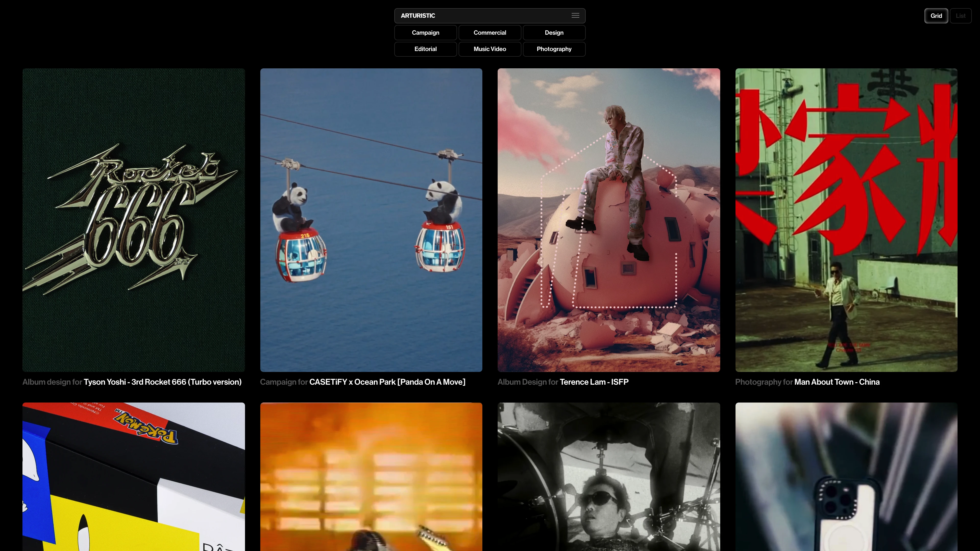Open the Pokémon packaging thumbnail
The height and width of the screenshot is (551, 980).
pyautogui.click(x=133, y=477)
